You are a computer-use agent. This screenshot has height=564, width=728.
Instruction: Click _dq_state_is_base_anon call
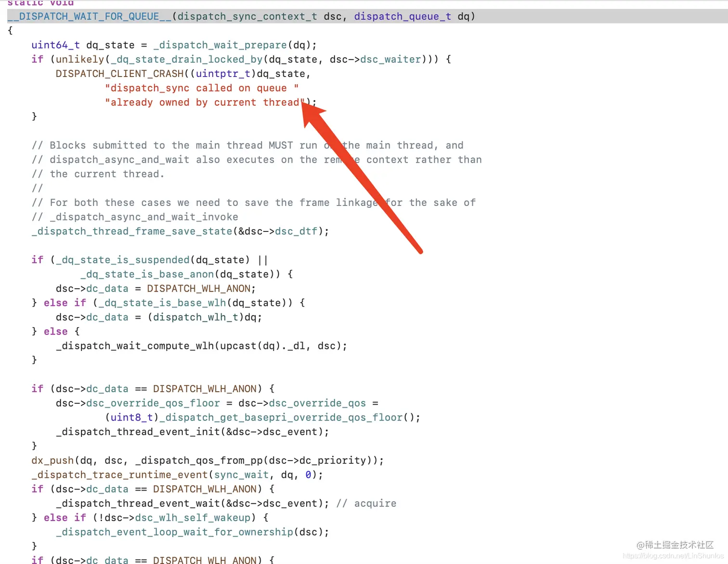click(147, 274)
